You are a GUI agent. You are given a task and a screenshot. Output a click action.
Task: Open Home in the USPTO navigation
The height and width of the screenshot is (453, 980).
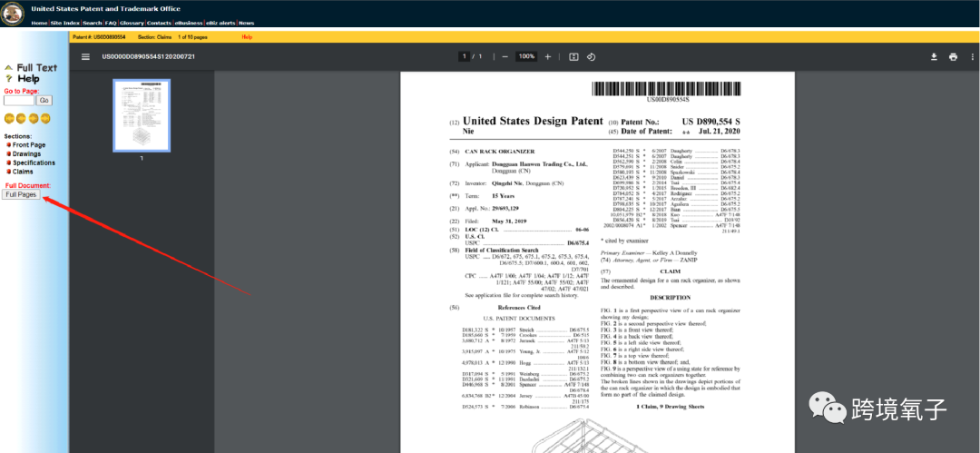tap(39, 23)
